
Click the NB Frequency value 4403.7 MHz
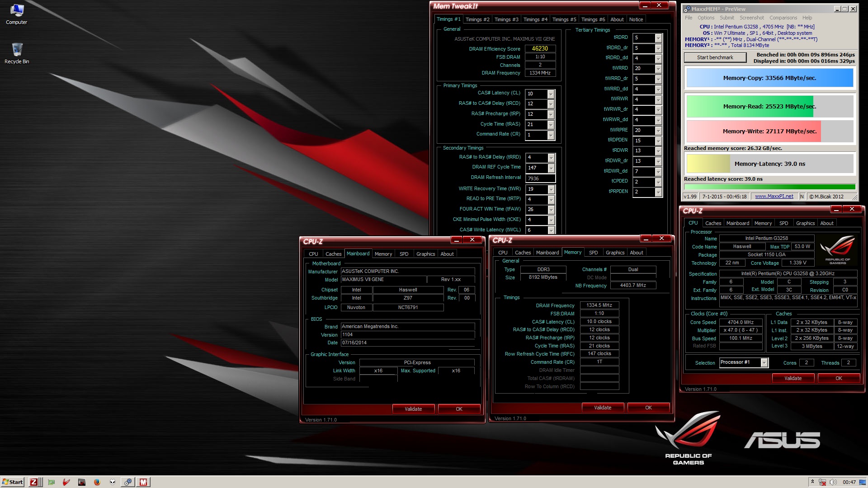[633, 286]
